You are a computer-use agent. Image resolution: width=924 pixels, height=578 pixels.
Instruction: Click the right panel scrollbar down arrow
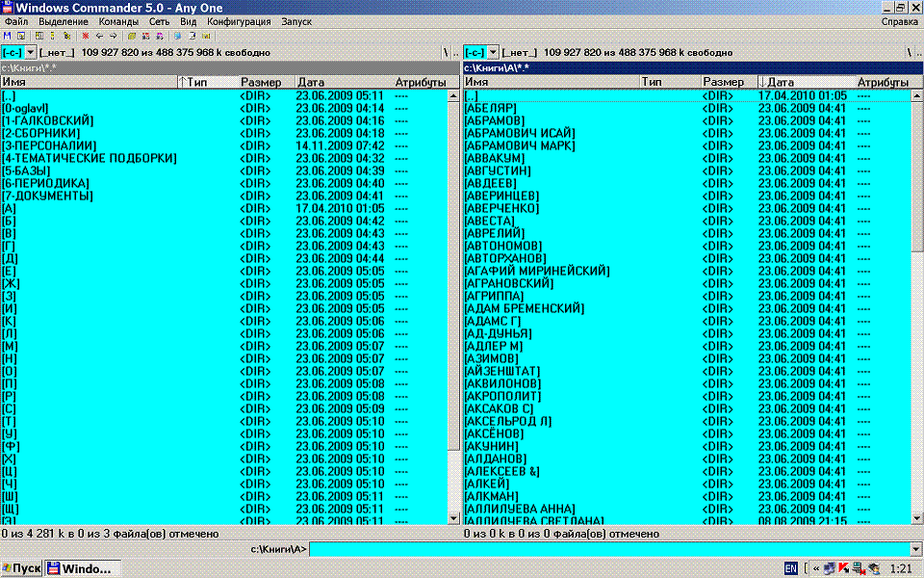[x=917, y=518]
